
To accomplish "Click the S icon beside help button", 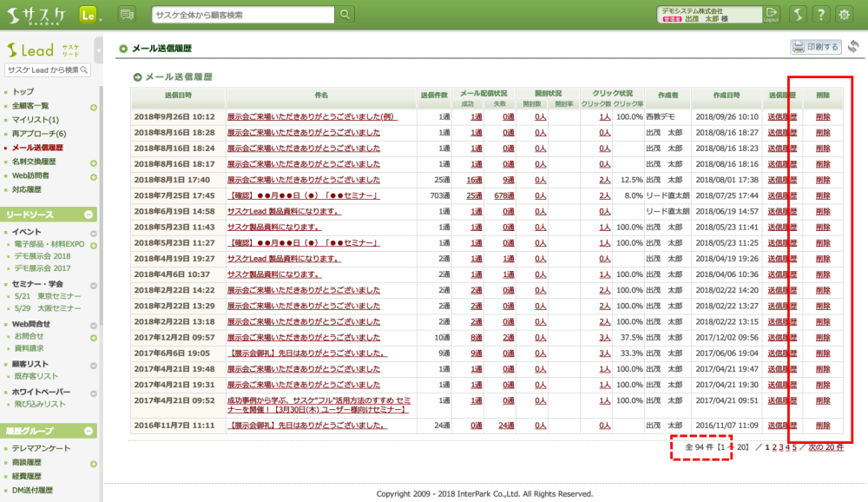I will point(798,15).
